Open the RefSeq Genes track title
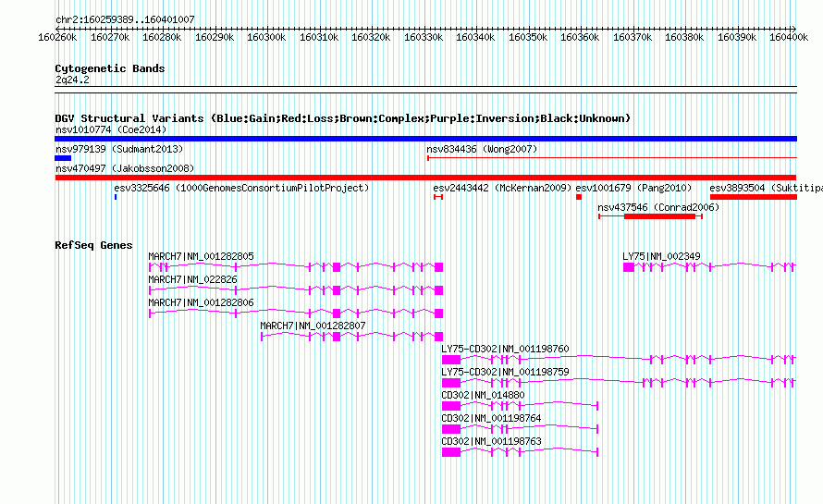823x504 pixels. tap(93, 245)
